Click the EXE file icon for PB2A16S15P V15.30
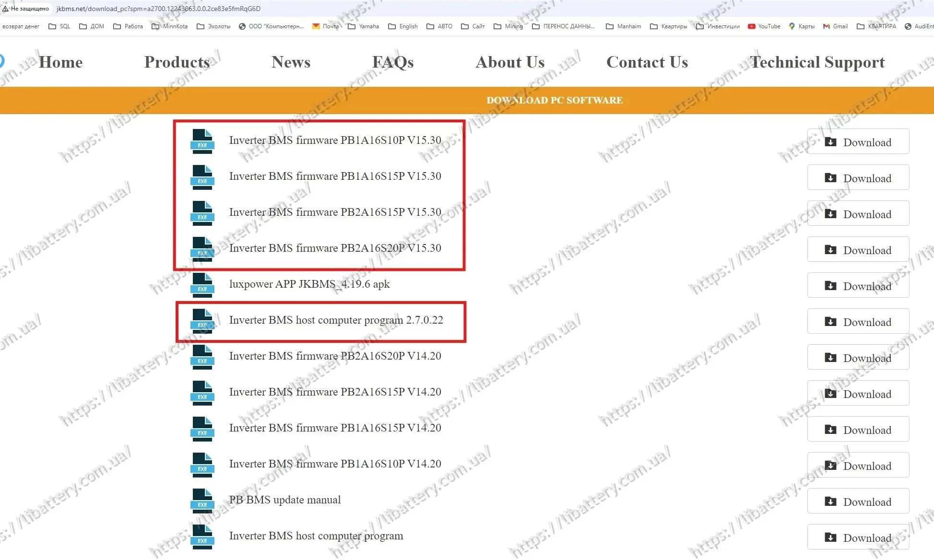This screenshot has width=934, height=560. 202,213
